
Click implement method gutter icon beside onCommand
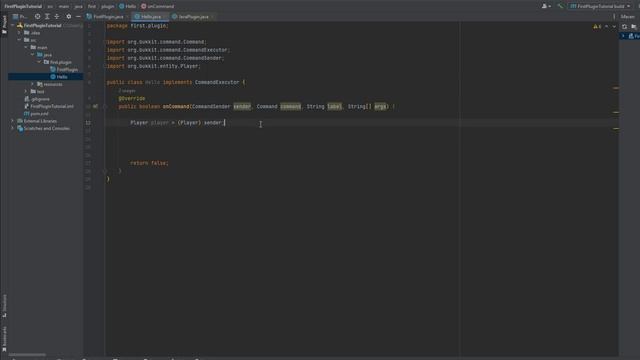[95, 107]
